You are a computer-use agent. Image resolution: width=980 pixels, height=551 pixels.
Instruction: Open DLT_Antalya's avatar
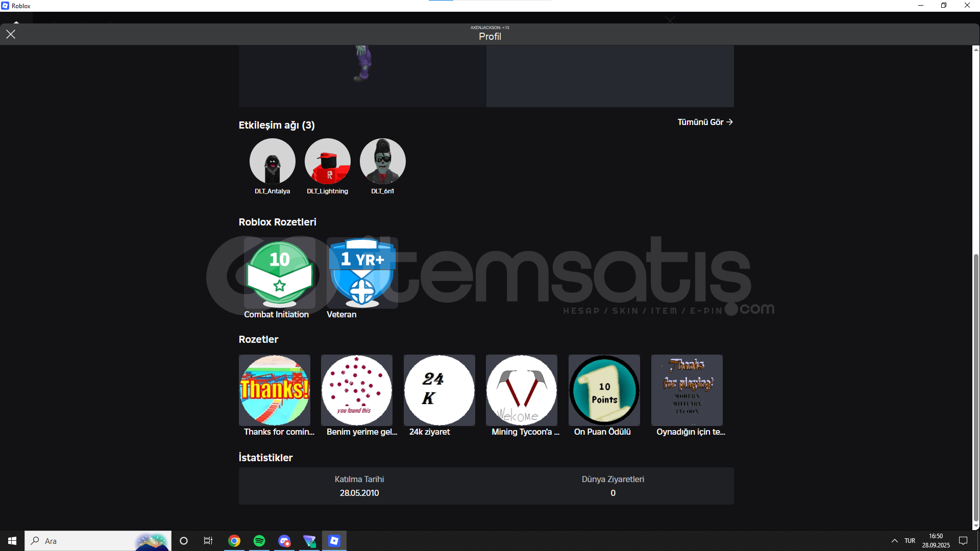(x=273, y=161)
